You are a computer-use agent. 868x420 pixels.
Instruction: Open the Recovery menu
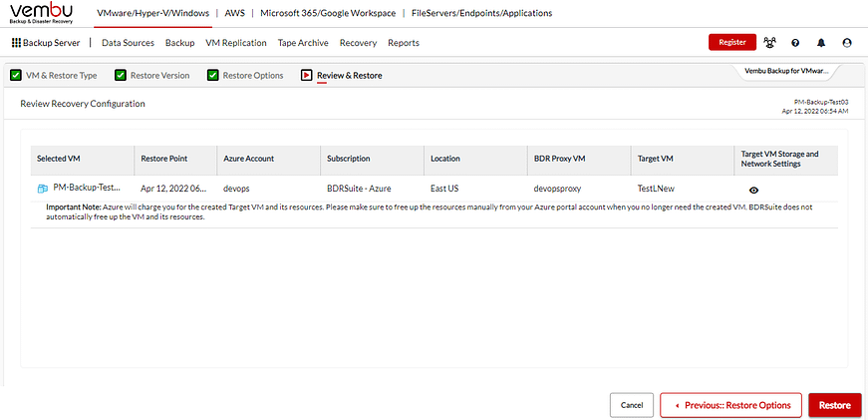coord(358,43)
